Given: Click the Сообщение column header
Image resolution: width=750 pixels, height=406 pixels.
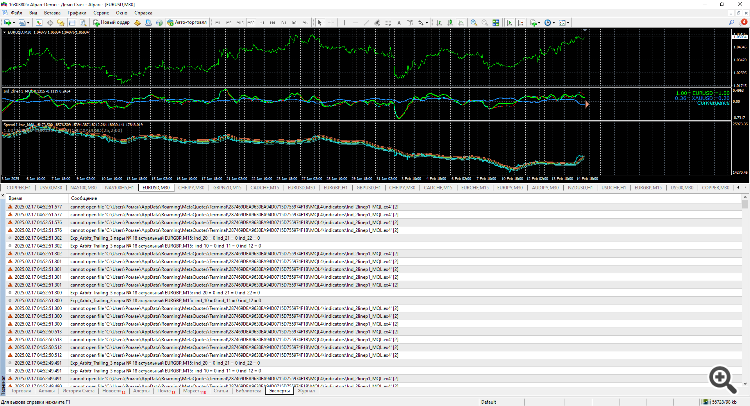Looking at the screenshot, I should 84,199.
